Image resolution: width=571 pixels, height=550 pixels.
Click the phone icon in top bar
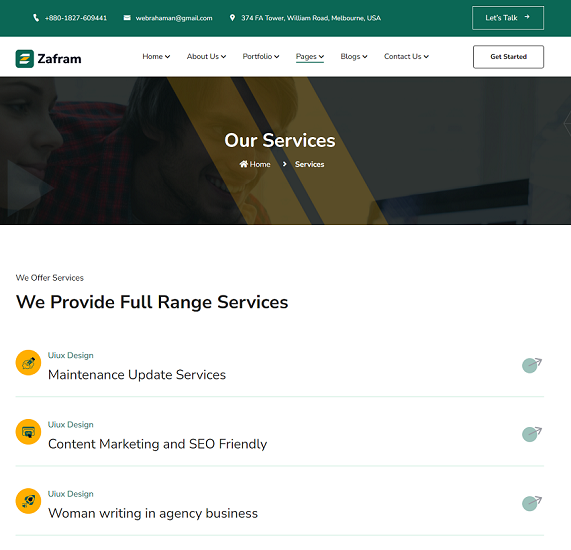point(36,18)
